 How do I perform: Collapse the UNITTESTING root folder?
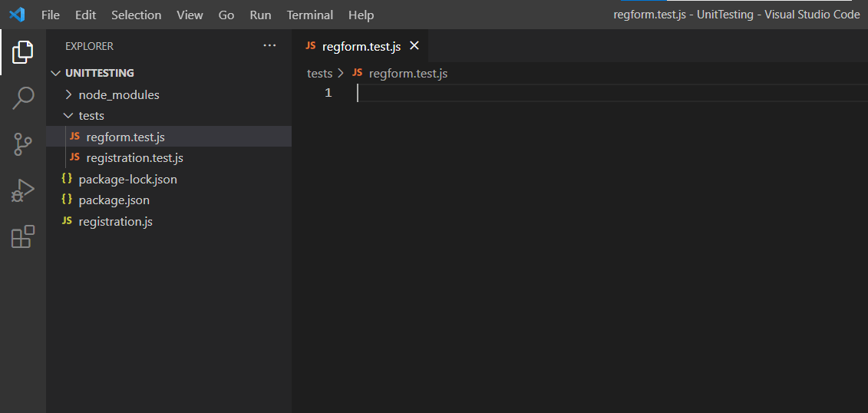pos(169,73)
